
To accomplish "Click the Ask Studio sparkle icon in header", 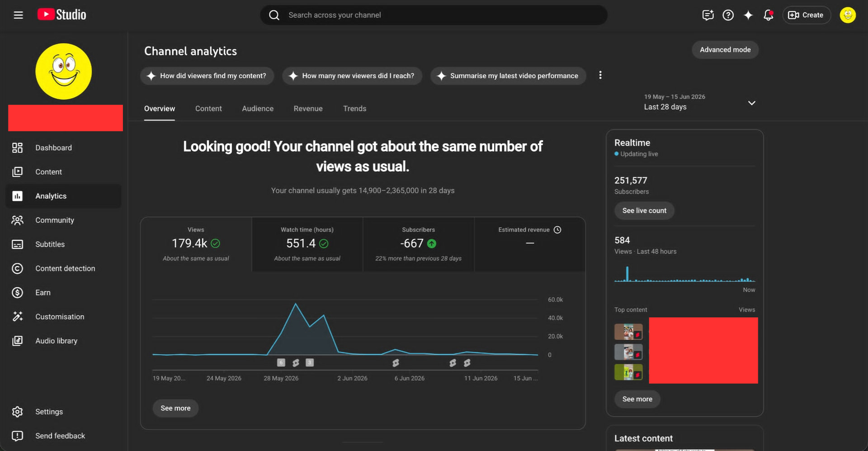I will (x=748, y=15).
